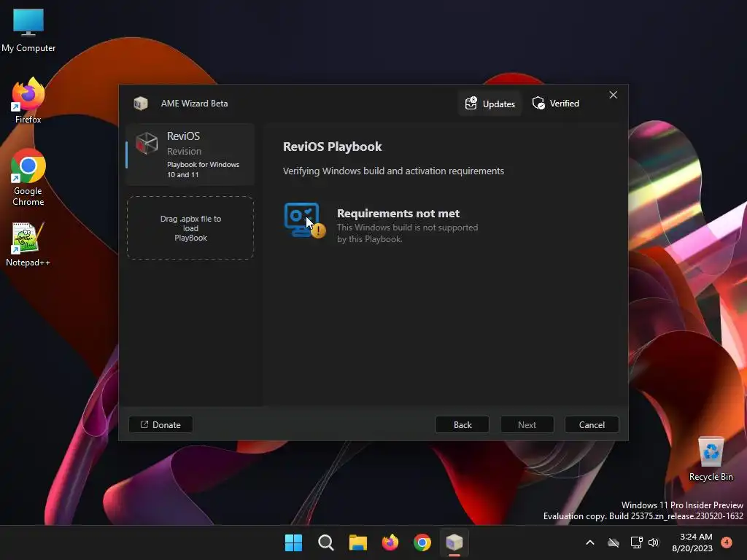Viewport: 747px width, 560px height.
Task: Select the Google Chrome desktop shortcut
Action: click(28, 177)
